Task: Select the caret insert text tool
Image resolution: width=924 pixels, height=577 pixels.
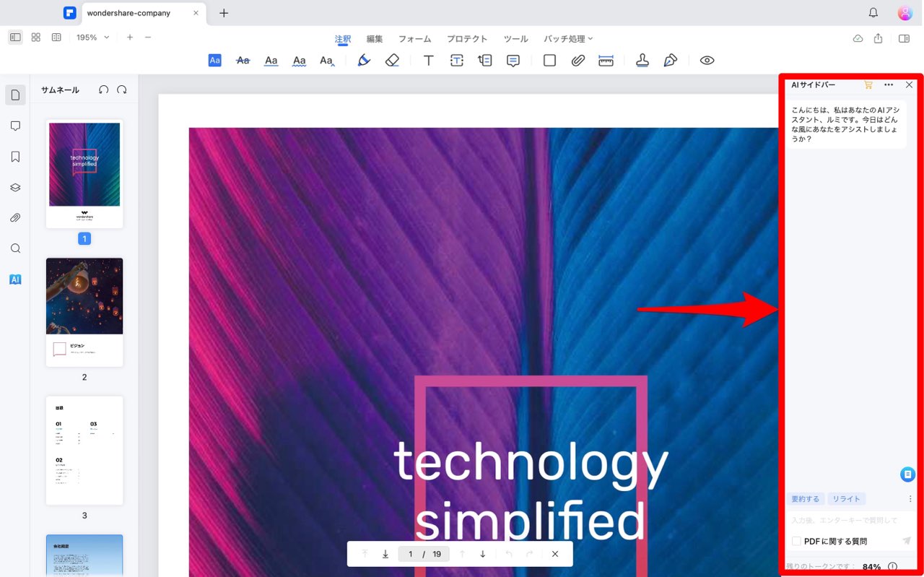Action: tap(327, 61)
